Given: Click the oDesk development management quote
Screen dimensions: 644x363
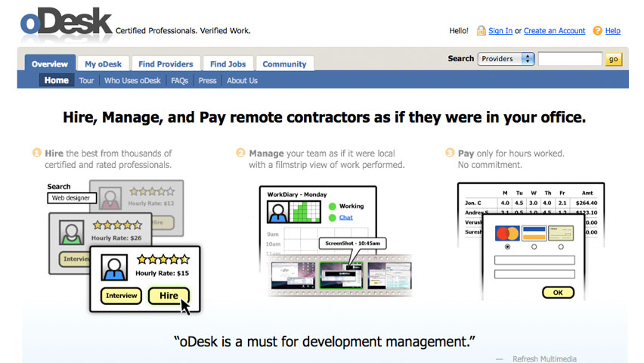Looking at the screenshot, I should point(324,342).
